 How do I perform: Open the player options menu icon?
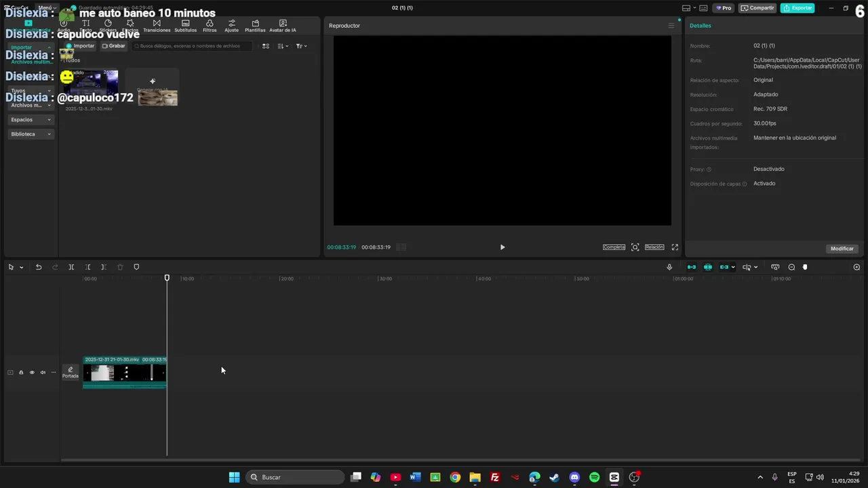(671, 26)
